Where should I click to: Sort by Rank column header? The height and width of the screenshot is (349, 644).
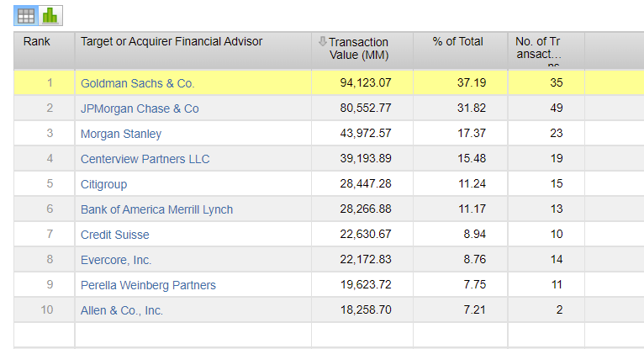click(38, 42)
